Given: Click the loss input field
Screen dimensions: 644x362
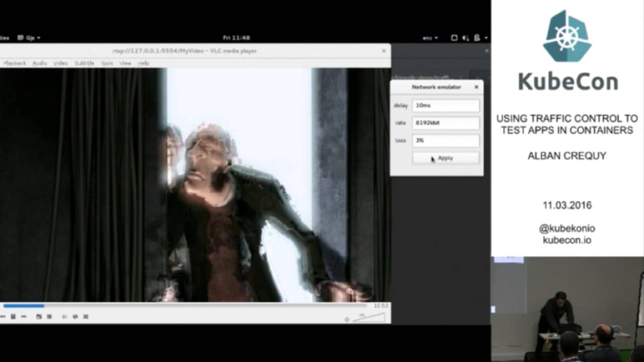Looking at the screenshot, I should (446, 140).
